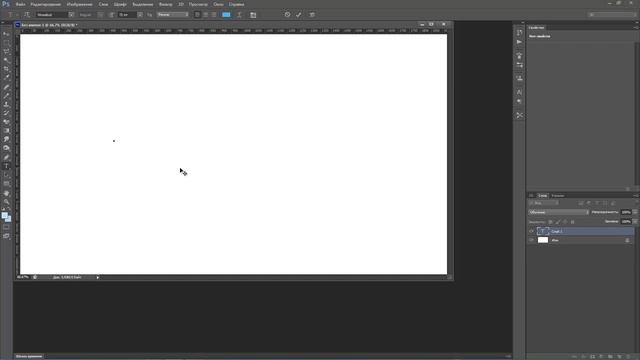Create a new layer in Layers panel

pos(620,357)
